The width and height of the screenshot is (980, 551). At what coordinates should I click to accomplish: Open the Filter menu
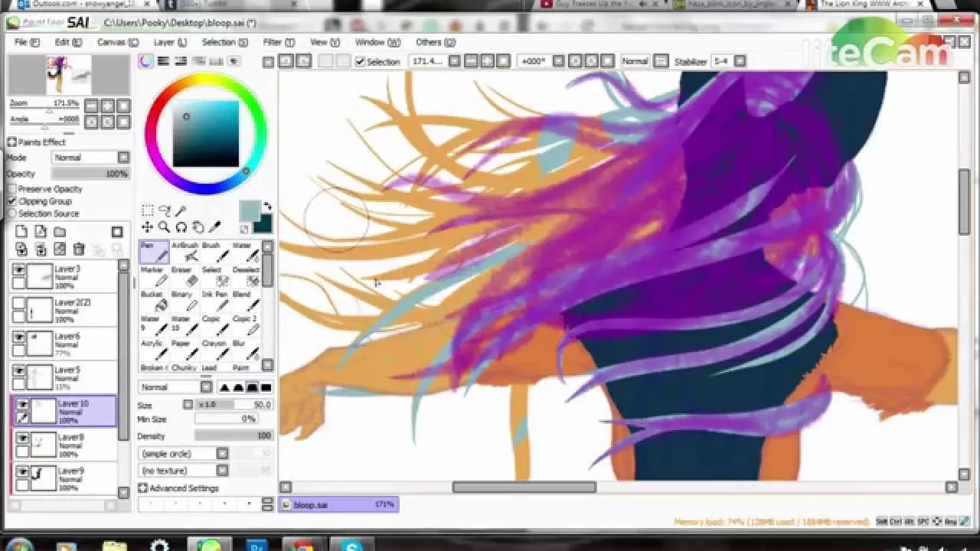point(279,42)
